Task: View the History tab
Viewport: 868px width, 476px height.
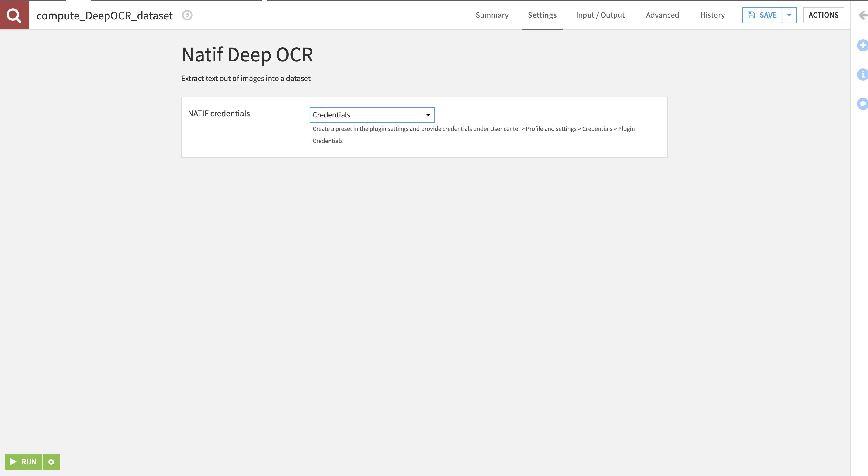Action: tap(712, 15)
